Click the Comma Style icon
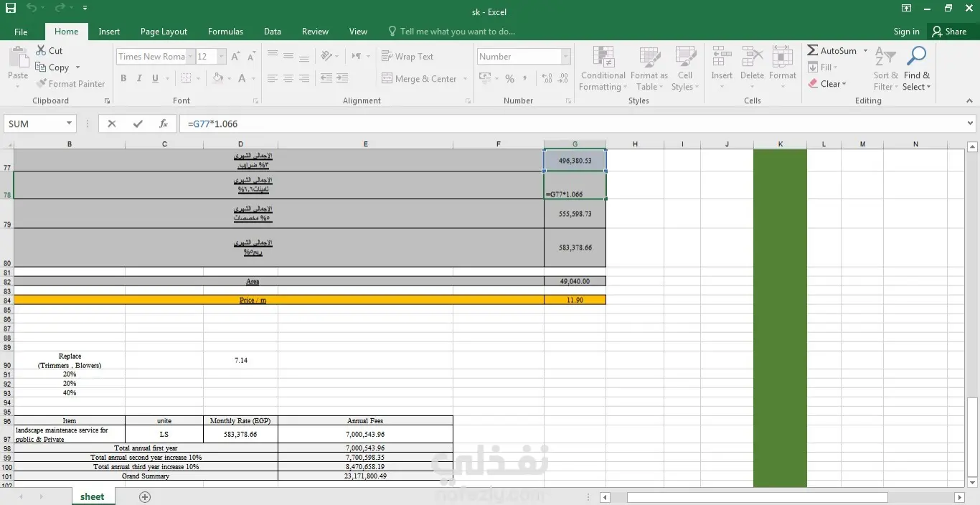980x505 pixels. tap(525, 78)
